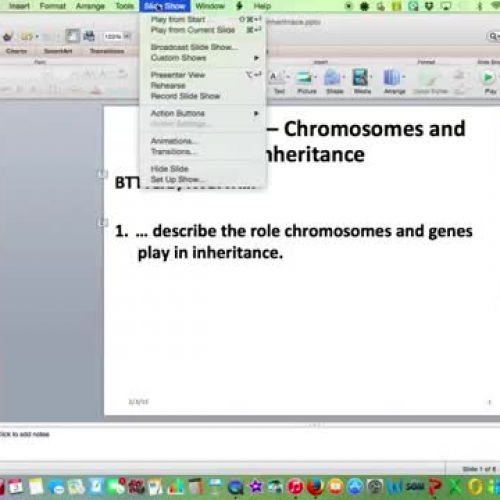
Task: Click the Print icon in the toolbar
Action: pyautogui.click(x=89, y=36)
